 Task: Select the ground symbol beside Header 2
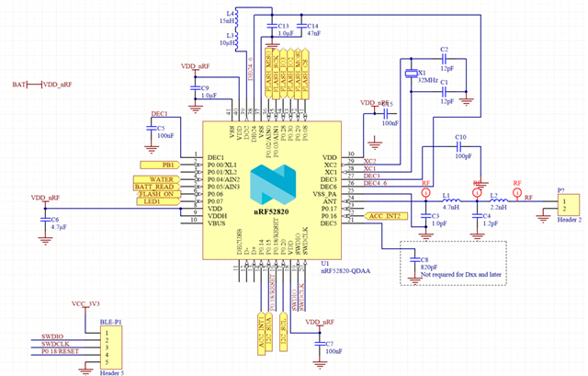543,219
